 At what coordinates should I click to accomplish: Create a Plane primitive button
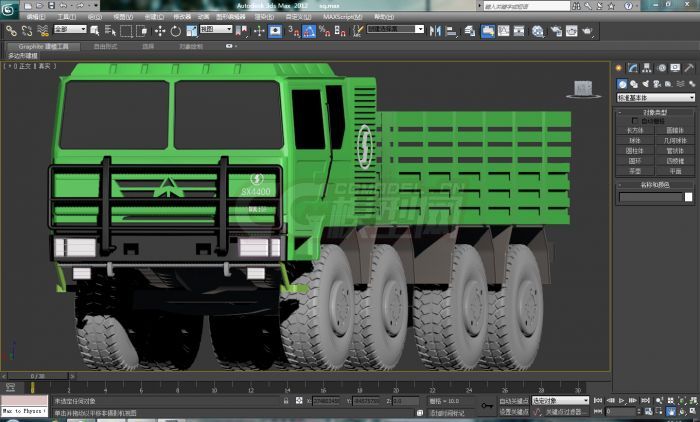tap(675, 171)
